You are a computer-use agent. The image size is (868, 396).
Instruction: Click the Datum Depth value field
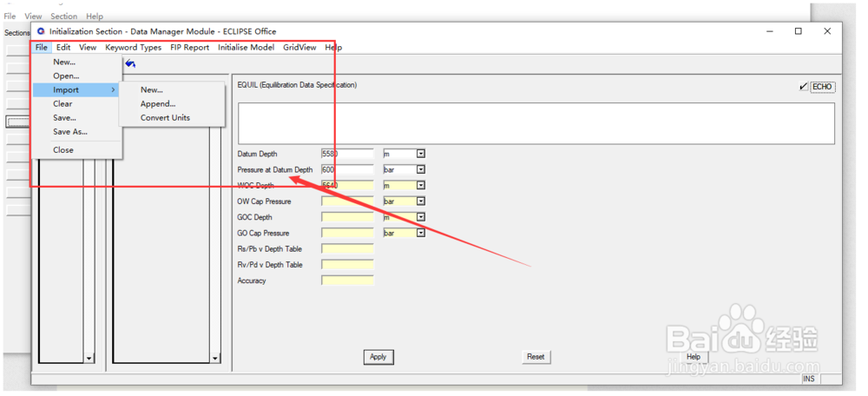[348, 154]
